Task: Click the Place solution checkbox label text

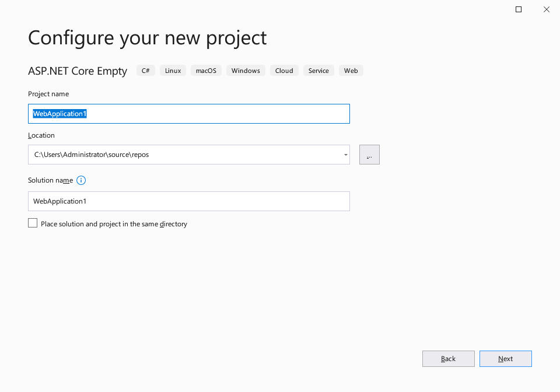Action: 114,224
